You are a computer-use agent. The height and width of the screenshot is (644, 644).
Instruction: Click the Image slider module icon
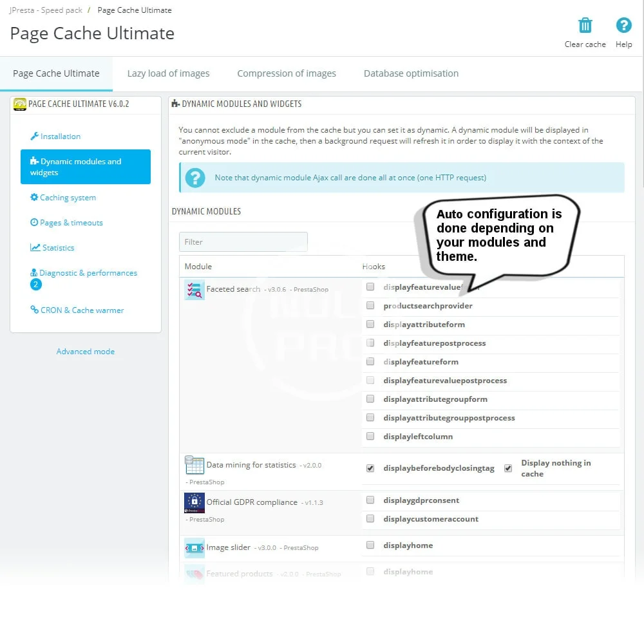click(x=194, y=548)
